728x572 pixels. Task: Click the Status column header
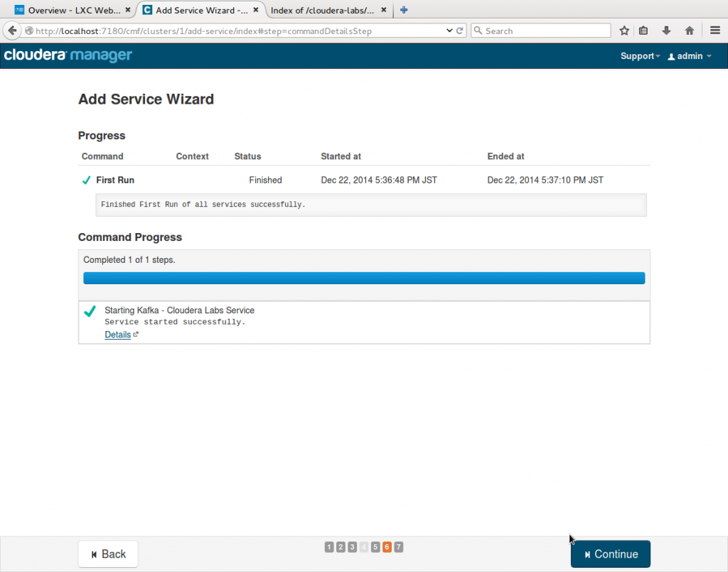point(247,156)
